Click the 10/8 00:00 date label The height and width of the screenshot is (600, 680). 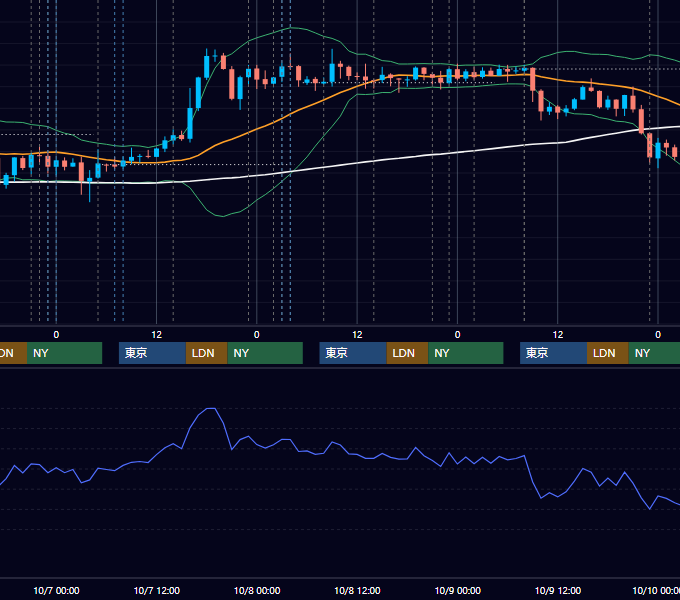pos(257,590)
